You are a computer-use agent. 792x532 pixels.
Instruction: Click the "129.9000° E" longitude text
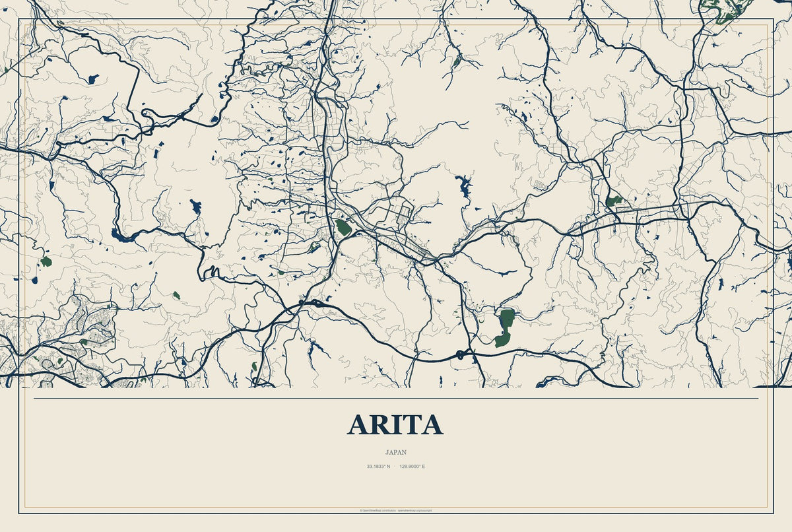(412, 467)
